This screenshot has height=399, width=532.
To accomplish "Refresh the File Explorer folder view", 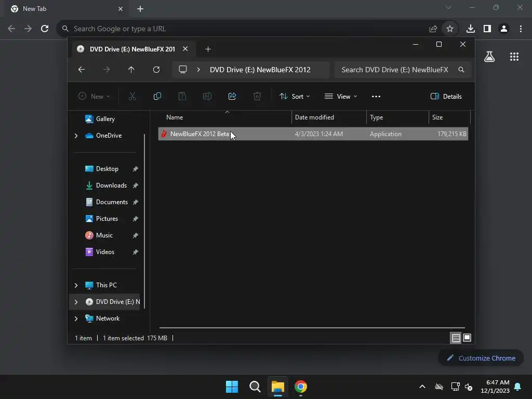I will (x=156, y=70).
